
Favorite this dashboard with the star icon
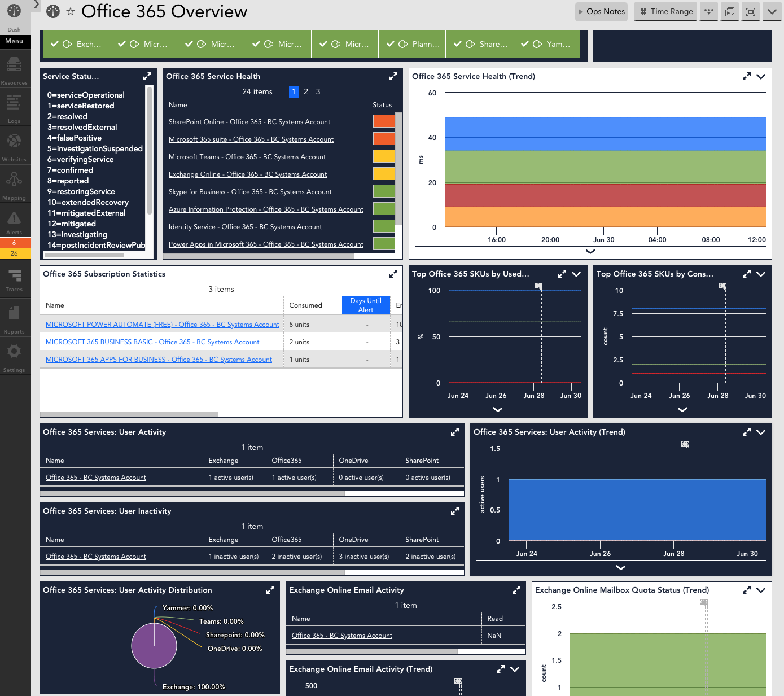pyautogui.click(x=71, y=11)
